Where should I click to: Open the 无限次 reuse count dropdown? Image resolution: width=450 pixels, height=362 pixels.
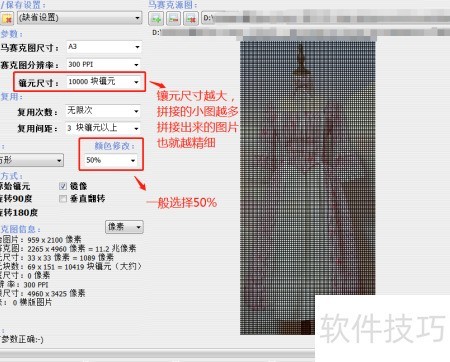(103, 111)
